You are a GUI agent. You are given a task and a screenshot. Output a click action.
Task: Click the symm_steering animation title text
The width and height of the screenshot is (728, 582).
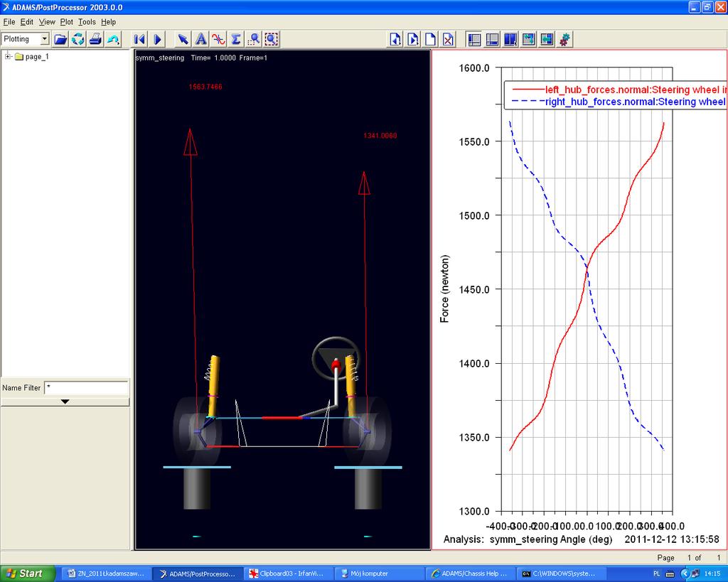(160, 58)
